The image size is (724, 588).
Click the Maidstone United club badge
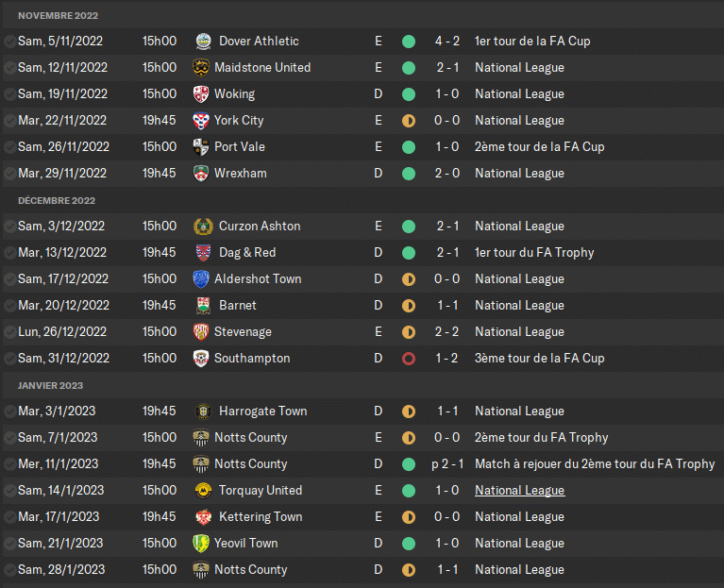(200, 68)
